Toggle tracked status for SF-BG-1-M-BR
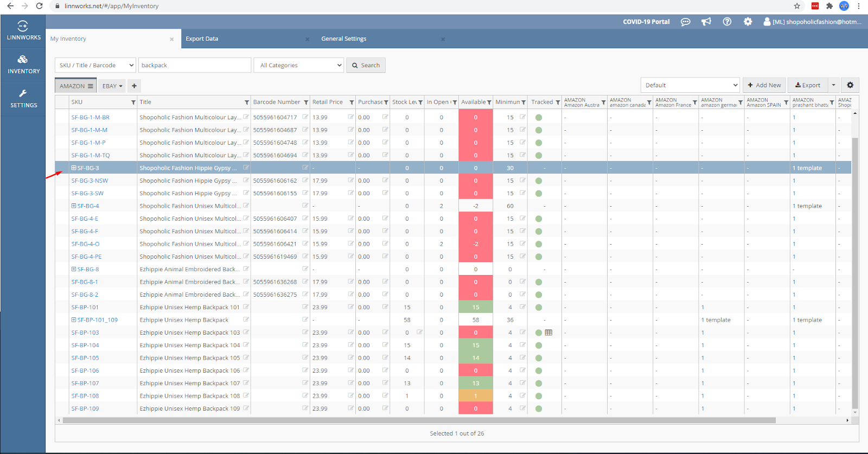This screenshot has height=454, width=868. coord(539,117)
